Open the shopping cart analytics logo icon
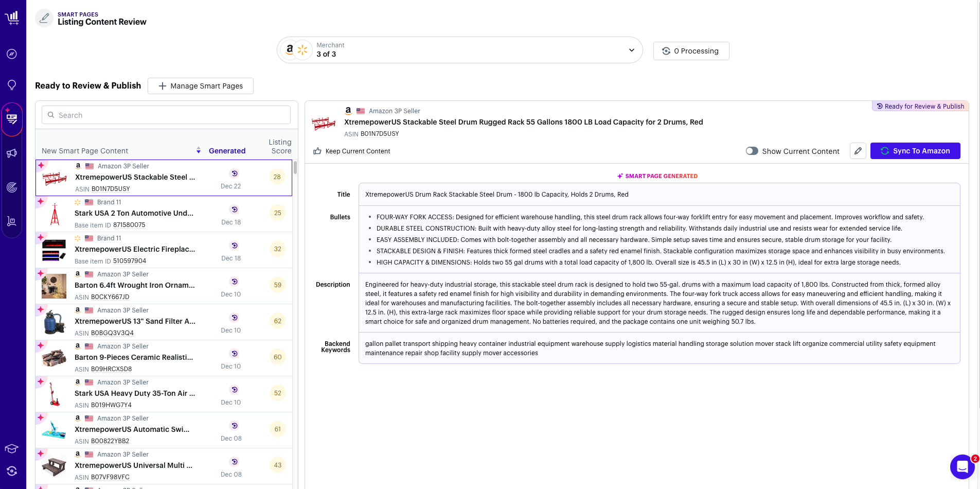Image resolution: width=980 pixels, height=489 pixels. point(12,18)
